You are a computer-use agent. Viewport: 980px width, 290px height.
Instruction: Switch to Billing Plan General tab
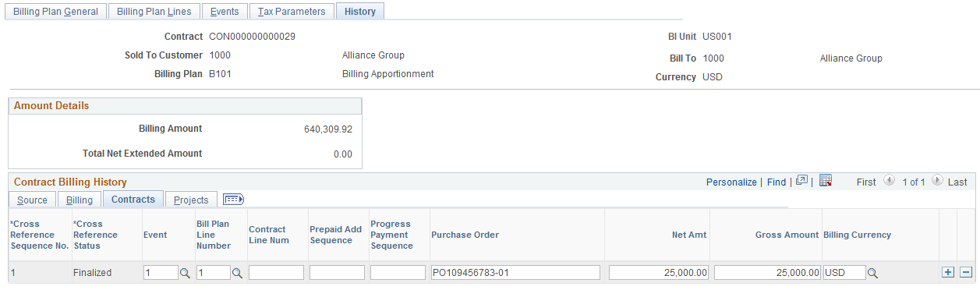coord(56,12)
